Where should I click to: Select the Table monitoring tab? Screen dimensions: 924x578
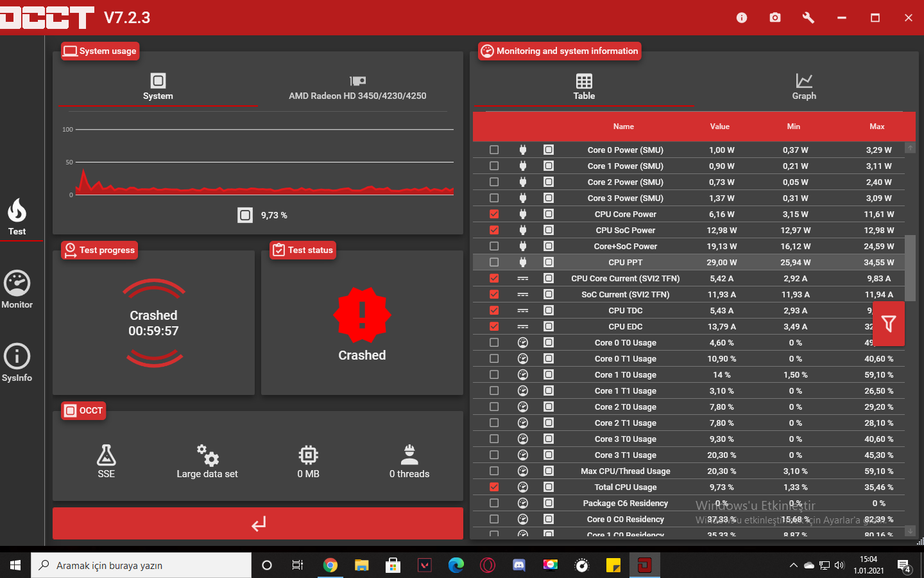584,87
